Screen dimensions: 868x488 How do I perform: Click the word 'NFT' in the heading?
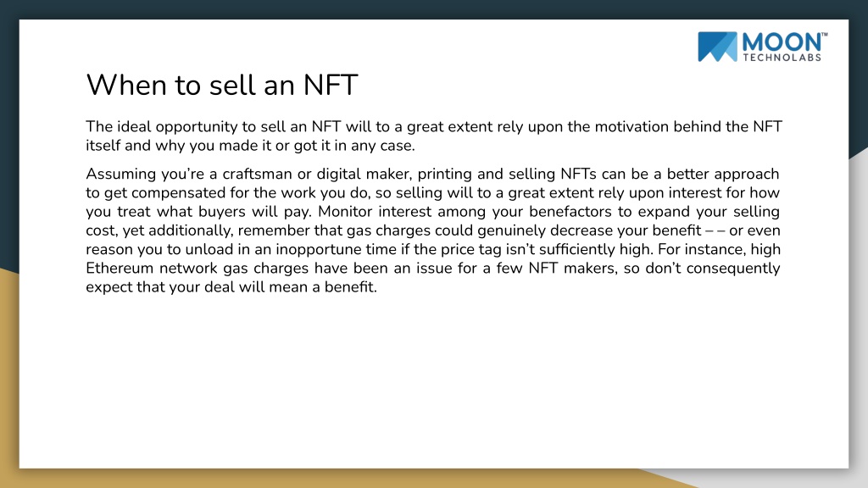tap(331, 85)
